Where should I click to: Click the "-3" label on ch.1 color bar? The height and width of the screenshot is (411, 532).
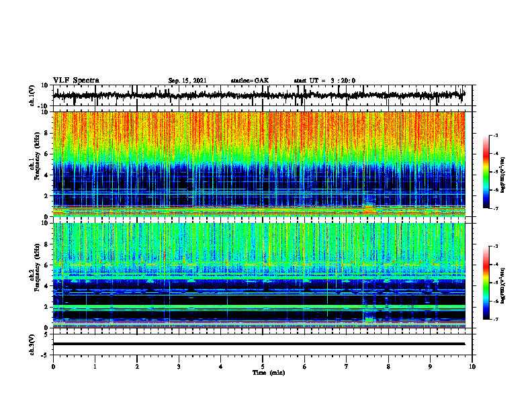tap(495, 136)
